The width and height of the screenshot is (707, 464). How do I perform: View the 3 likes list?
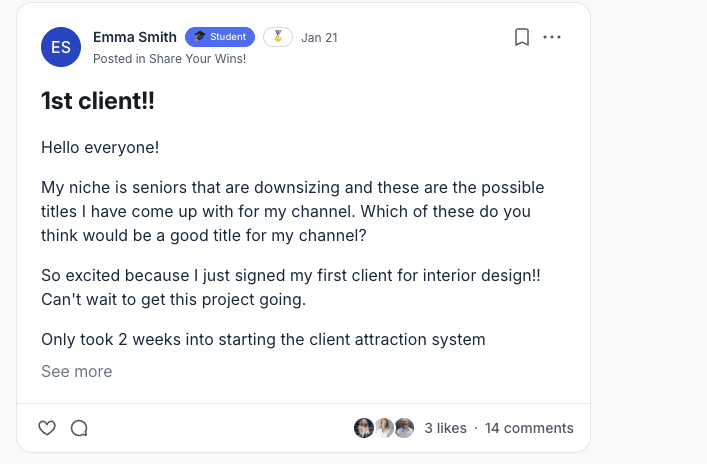point(445,428)
